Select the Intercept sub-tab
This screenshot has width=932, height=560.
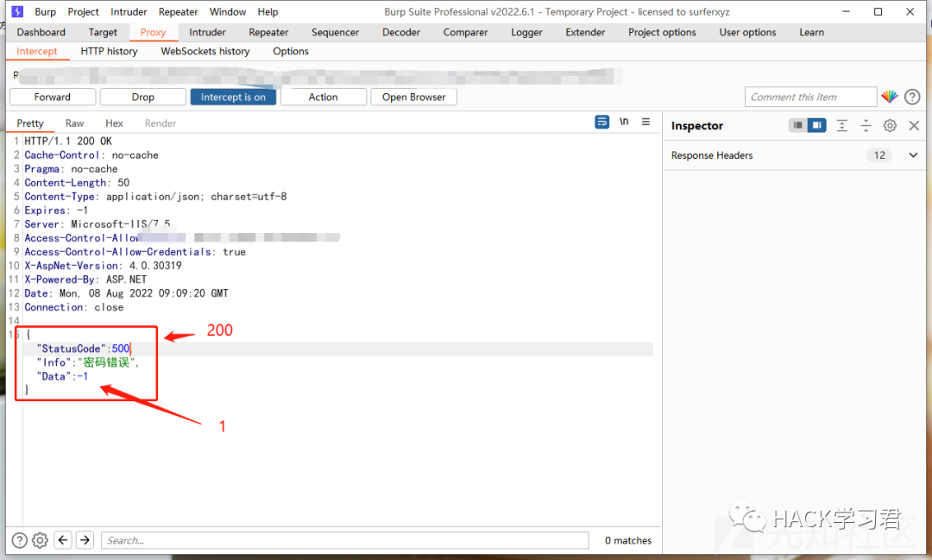click(x=37, y=51)
